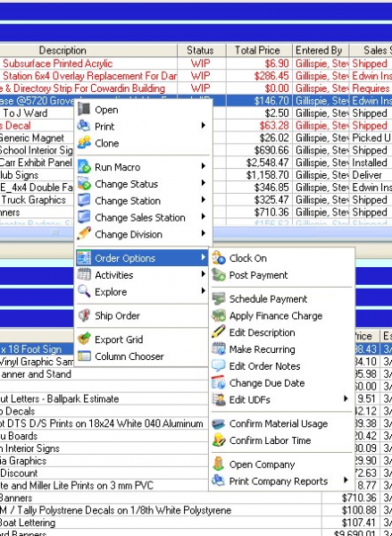Click the Open Company building icon

tap(219, 465)
